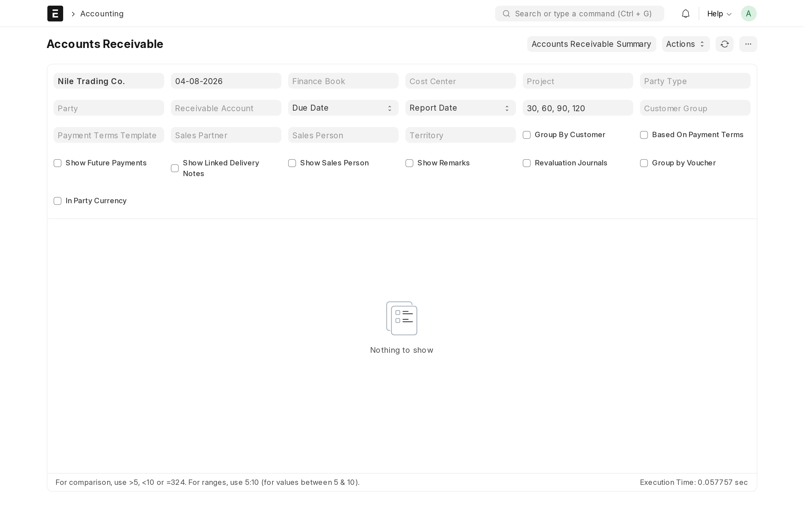
Task: Open the Due Date ageing dropdown
Action: click(x=343, y=108)
